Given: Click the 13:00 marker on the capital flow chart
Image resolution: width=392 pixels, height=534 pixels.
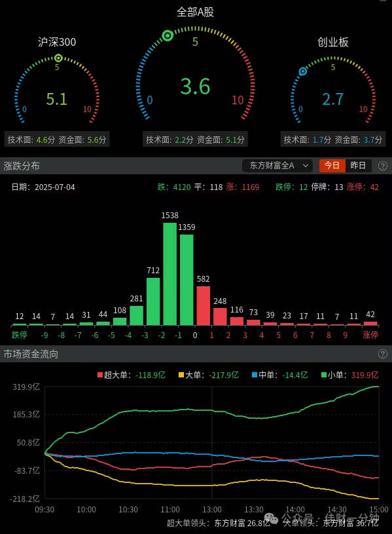Looking at the screenshot, I should coord(212,510).
